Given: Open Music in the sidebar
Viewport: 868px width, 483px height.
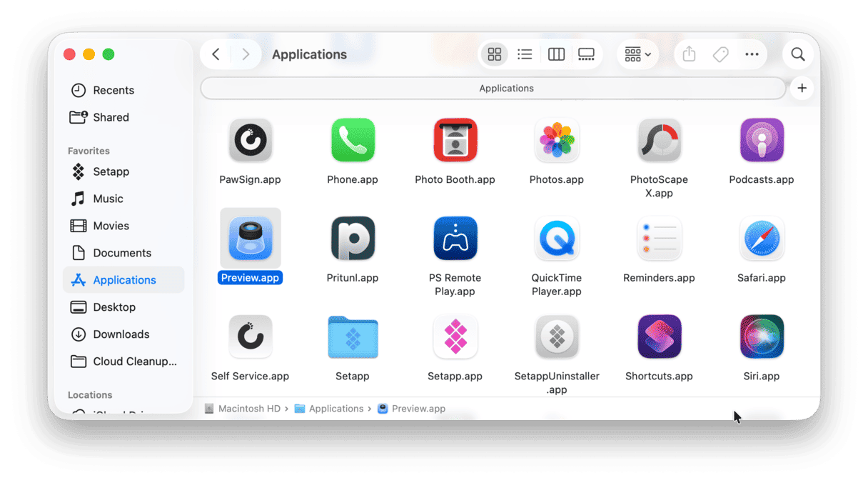Looking at the screenshot, I should [123, 199].
